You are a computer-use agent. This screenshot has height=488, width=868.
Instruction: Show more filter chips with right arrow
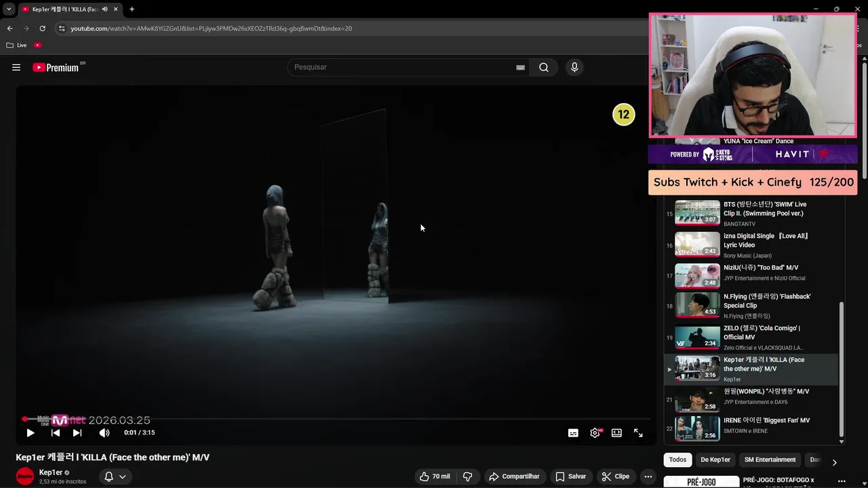point(834,462)
